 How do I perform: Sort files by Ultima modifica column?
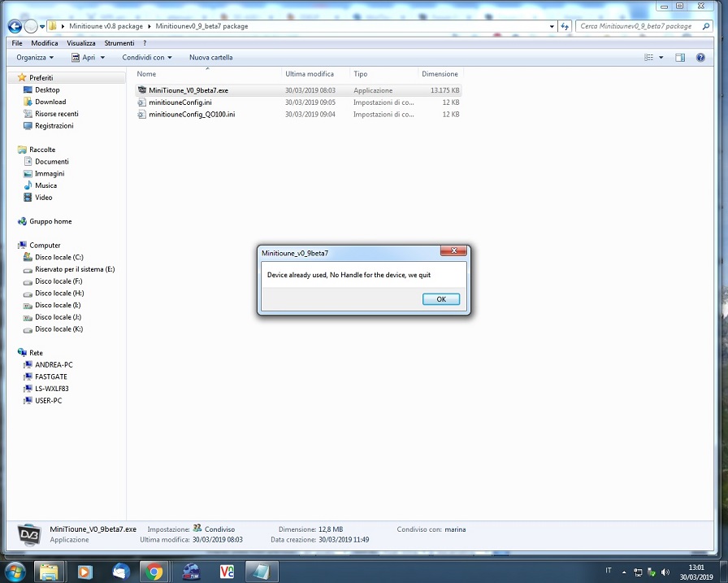(310, 74)
